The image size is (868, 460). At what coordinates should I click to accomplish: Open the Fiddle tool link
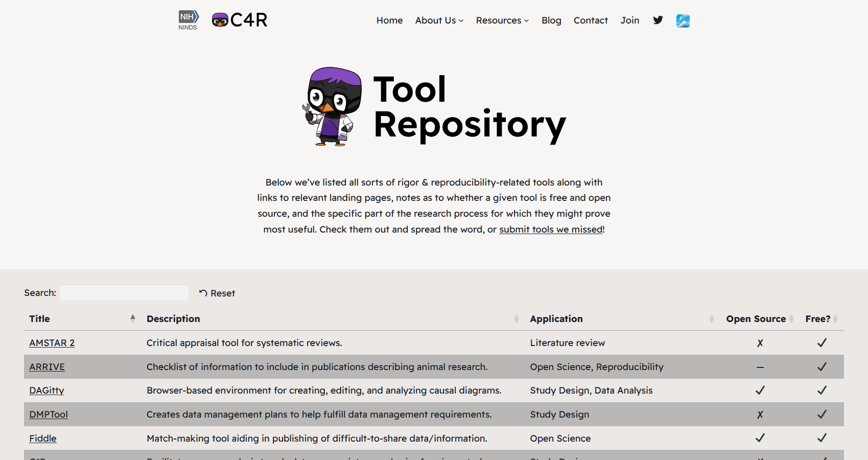[43, 439]
